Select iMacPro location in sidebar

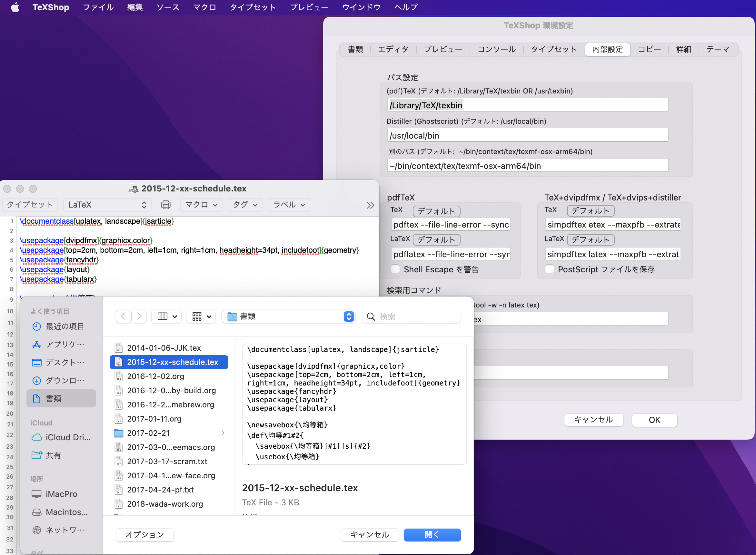(61, 494)
